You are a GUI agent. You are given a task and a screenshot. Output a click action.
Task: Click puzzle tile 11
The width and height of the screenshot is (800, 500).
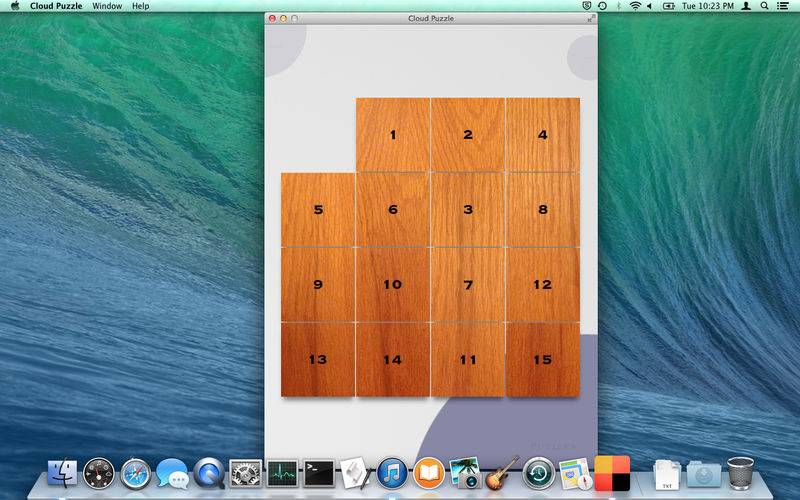coord(468,360)
